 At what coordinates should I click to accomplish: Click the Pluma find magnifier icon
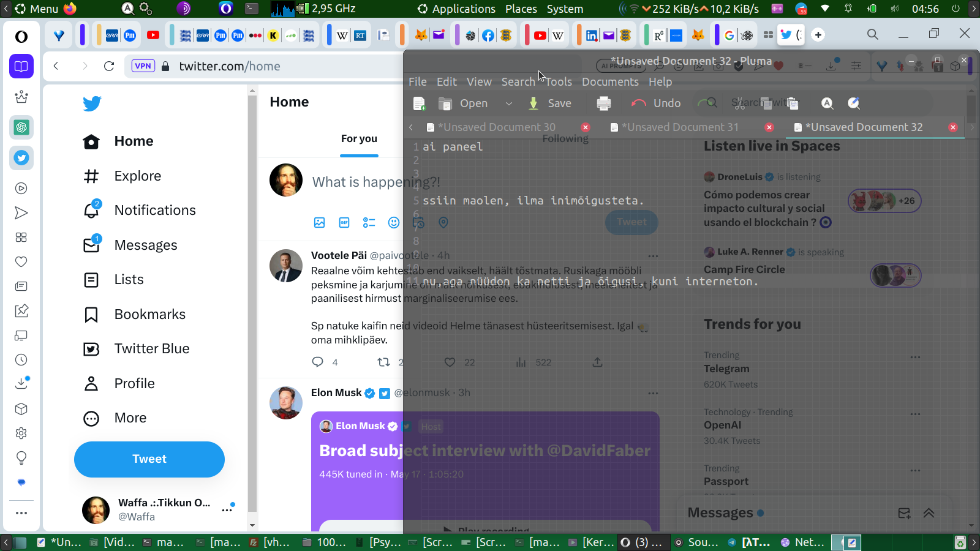pos(710,103)
